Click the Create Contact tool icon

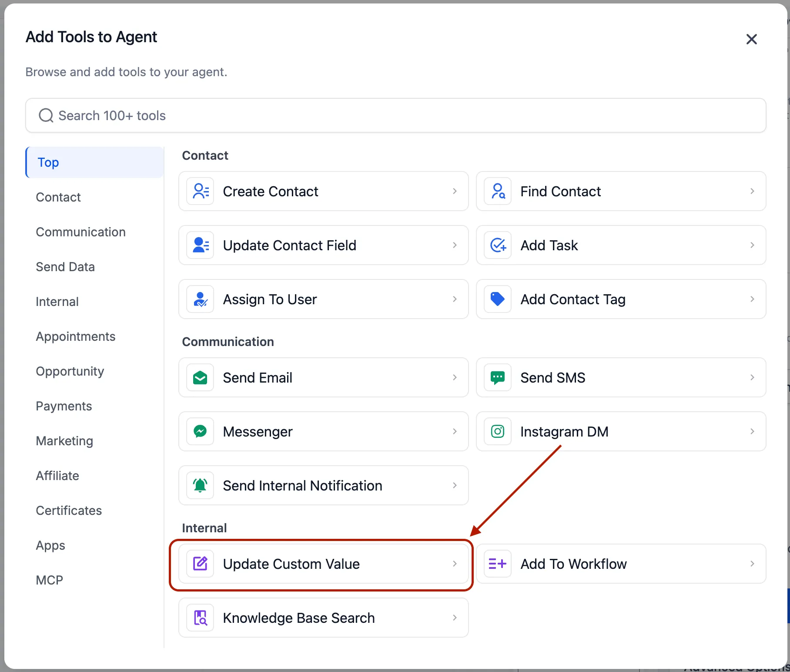(x=200, y=191)
